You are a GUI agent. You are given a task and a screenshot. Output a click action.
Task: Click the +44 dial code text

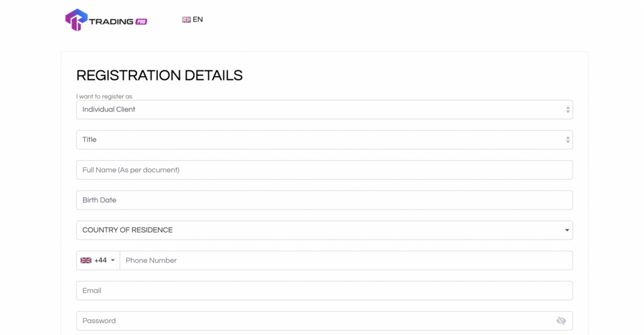coord(101,260)
